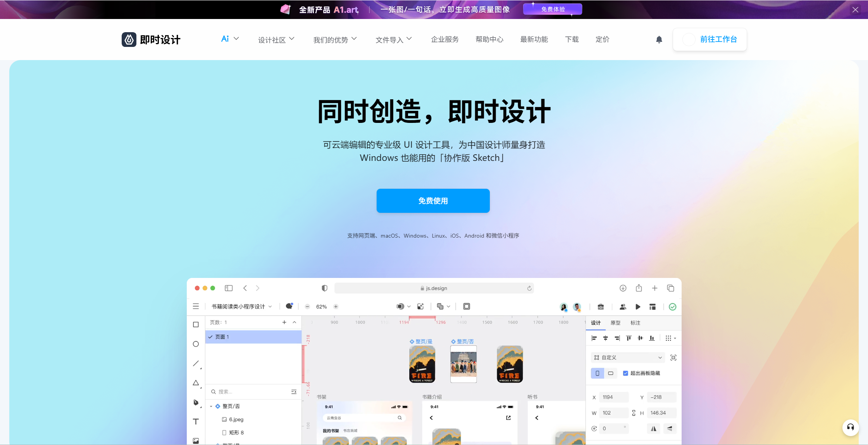Collapse the pages list chevron
The height and width of the screenshot is (445, 868).
(x=294, y=322)
